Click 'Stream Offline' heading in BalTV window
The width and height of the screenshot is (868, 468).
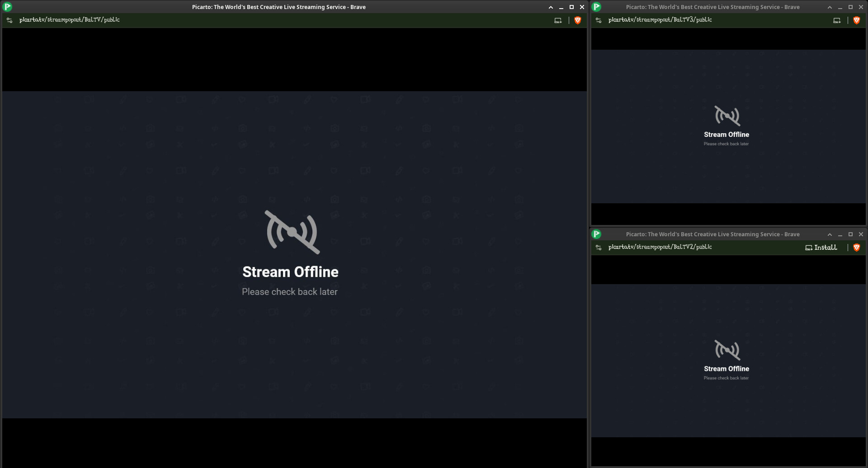coord(290,272)
